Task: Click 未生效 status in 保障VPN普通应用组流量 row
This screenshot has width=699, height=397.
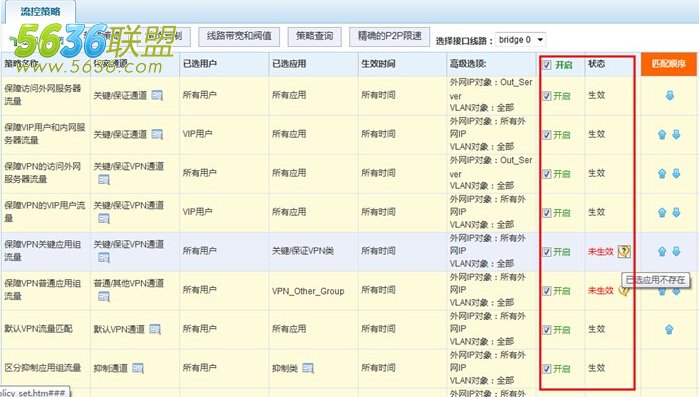Action: [x=600, y=291]
